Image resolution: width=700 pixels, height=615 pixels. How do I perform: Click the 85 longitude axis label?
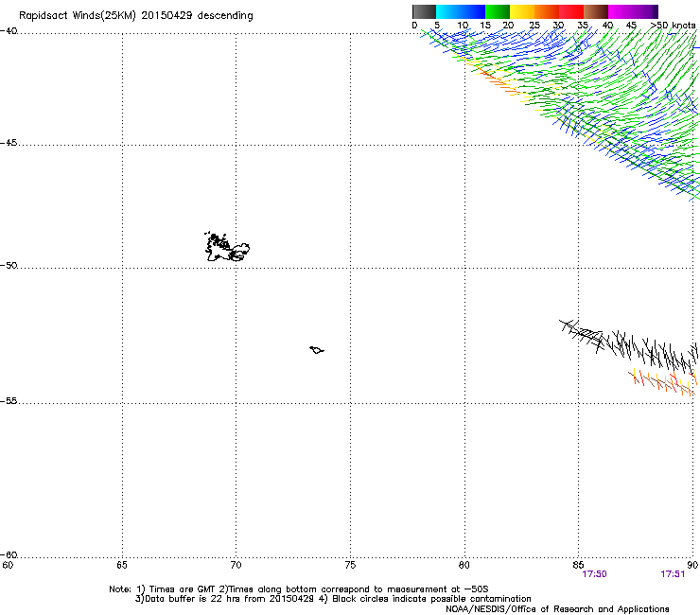[578, 566]
